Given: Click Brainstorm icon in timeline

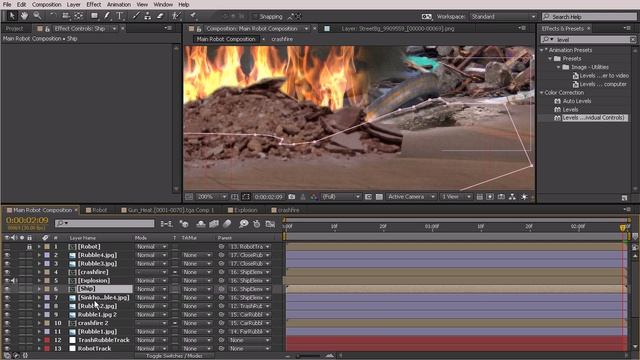Looking at the screenshot, I should click(244, 224).
